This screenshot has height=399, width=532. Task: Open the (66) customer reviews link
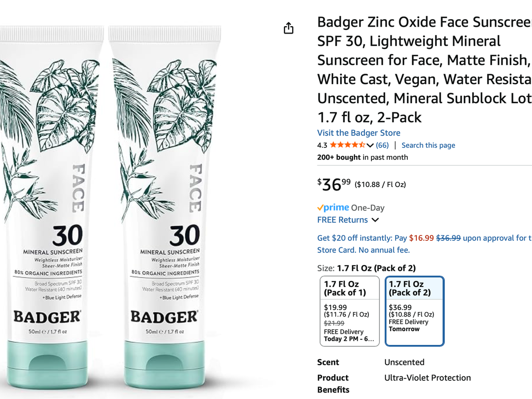pos(382,145)
